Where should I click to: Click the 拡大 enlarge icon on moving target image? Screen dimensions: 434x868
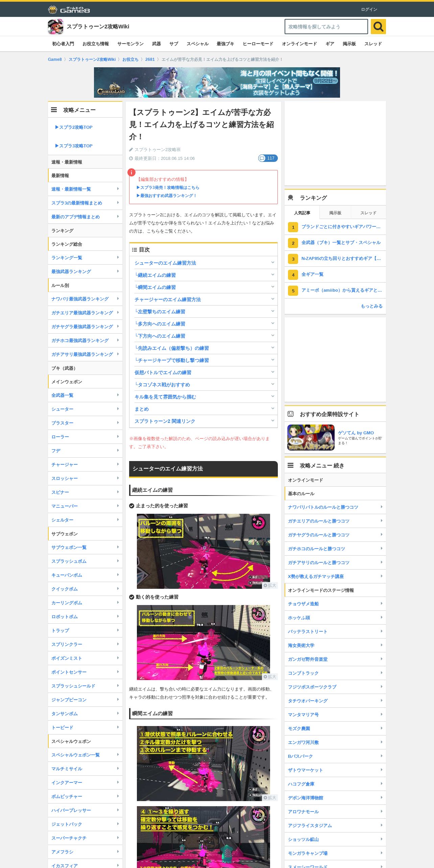270,677
